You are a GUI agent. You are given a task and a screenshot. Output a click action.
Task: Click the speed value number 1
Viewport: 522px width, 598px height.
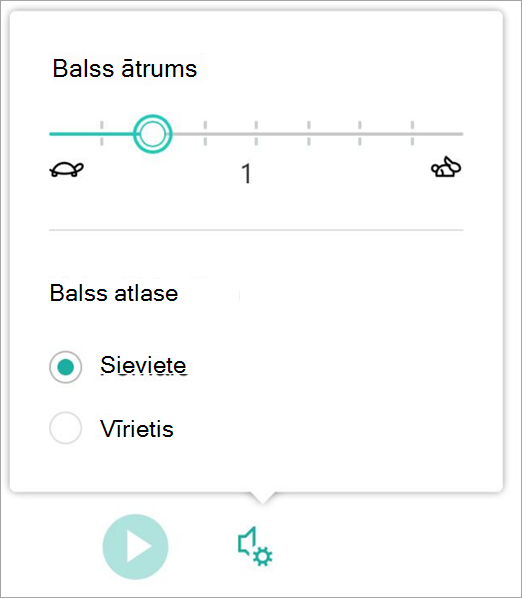(x=247, y=174)
